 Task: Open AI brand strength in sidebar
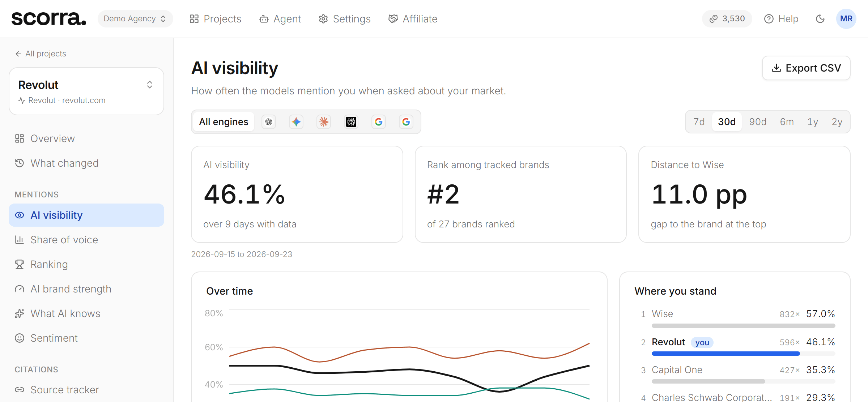86,289
